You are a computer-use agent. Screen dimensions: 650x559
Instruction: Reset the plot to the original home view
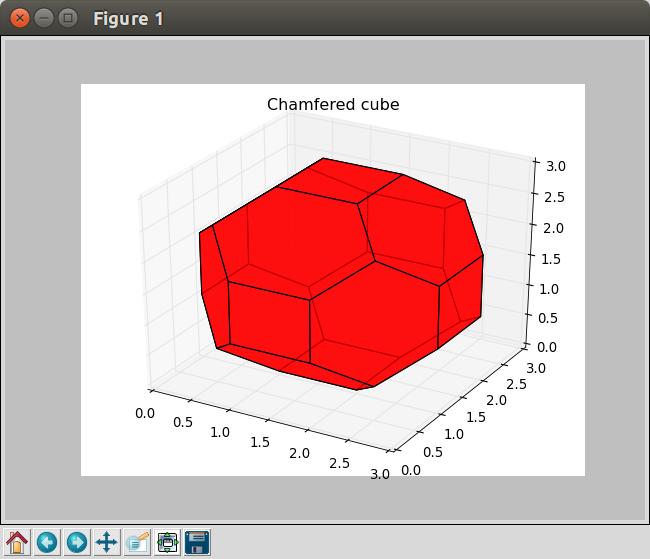[x=17, y=542]
